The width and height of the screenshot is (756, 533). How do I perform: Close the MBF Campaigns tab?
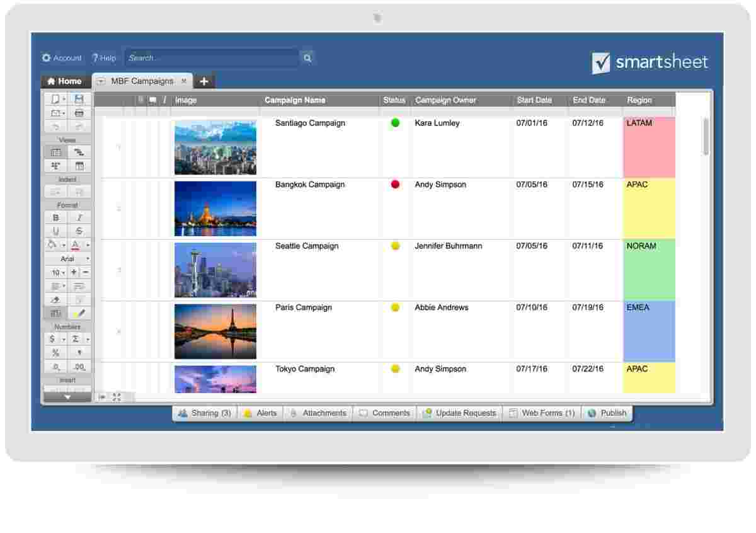click(x=184, y=81)
